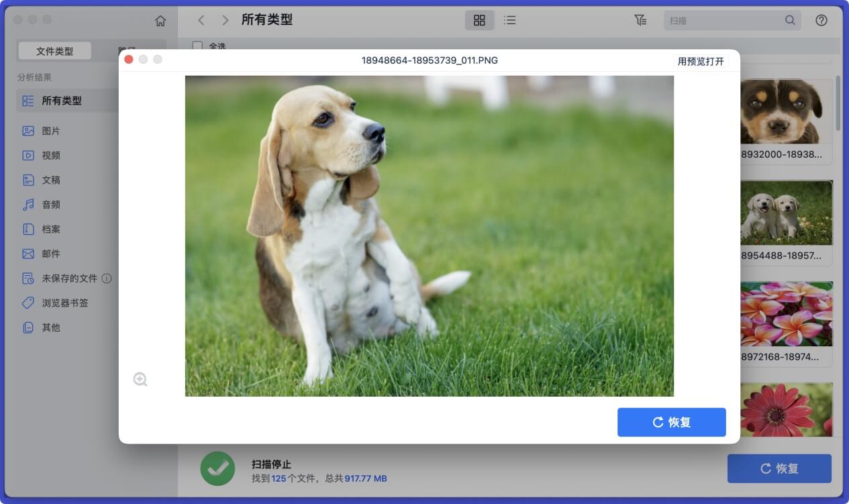Switch to grid view mode

coord(479,20)
